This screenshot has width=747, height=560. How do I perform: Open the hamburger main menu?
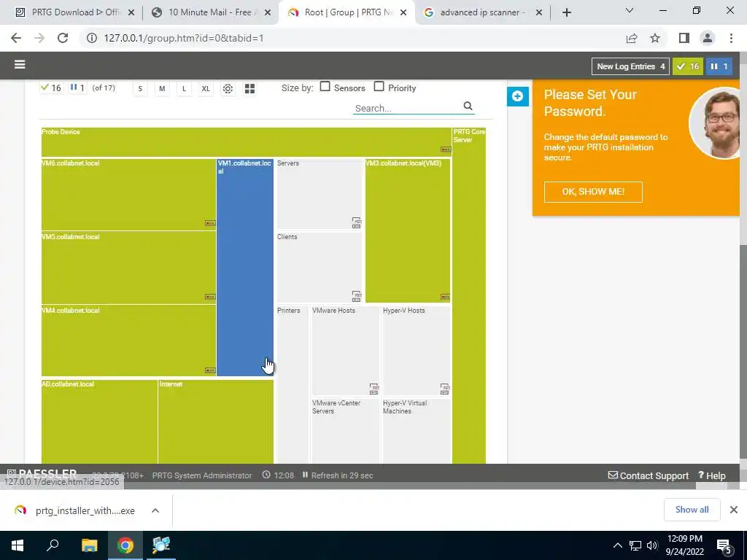[x=20, y=64]
